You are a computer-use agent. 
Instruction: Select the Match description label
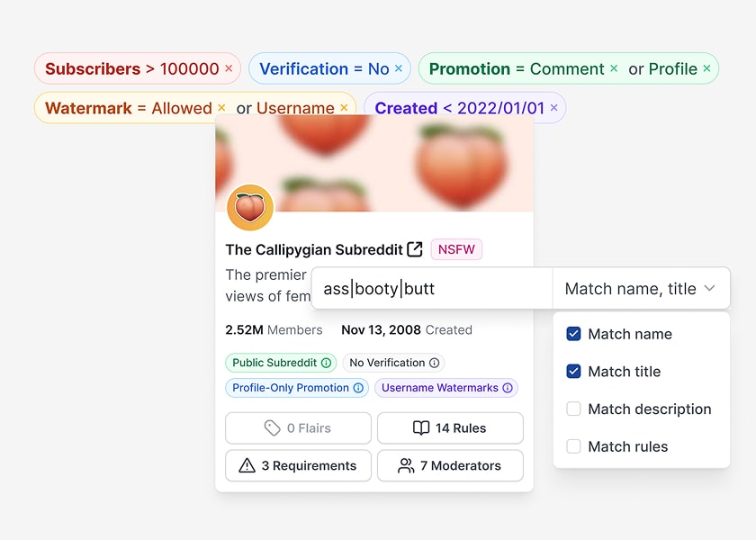click(x=650, y=409)
